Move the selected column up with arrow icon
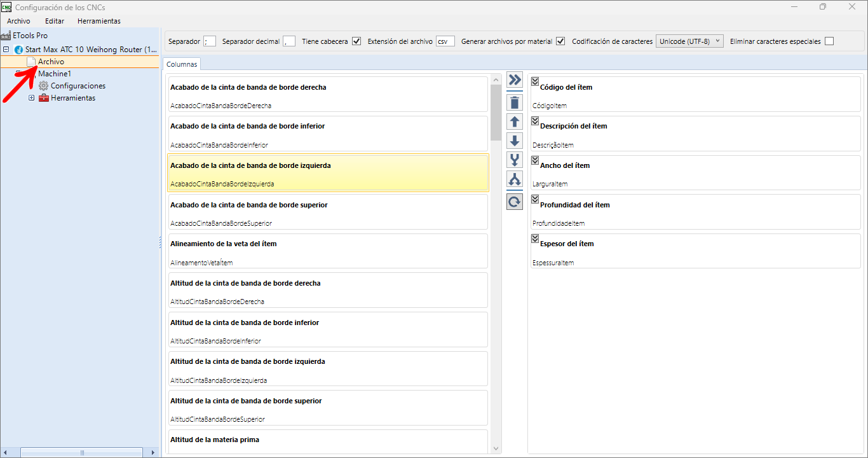This screenshot has width=868, height=458. [x=515, y=121]
